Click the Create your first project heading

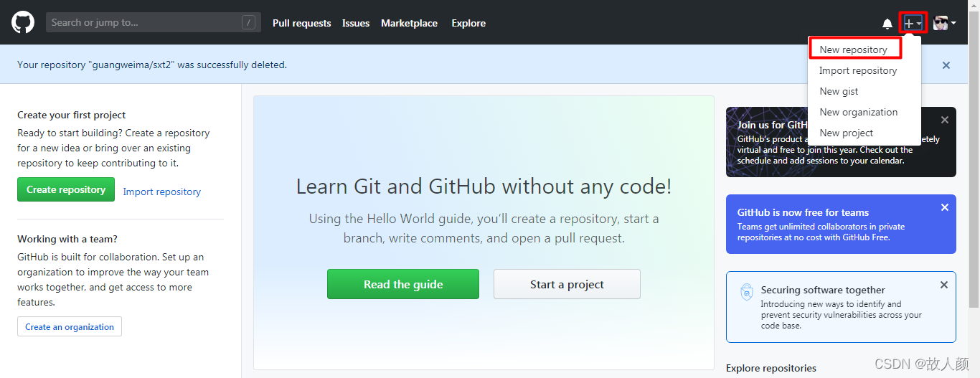(72, 115)
